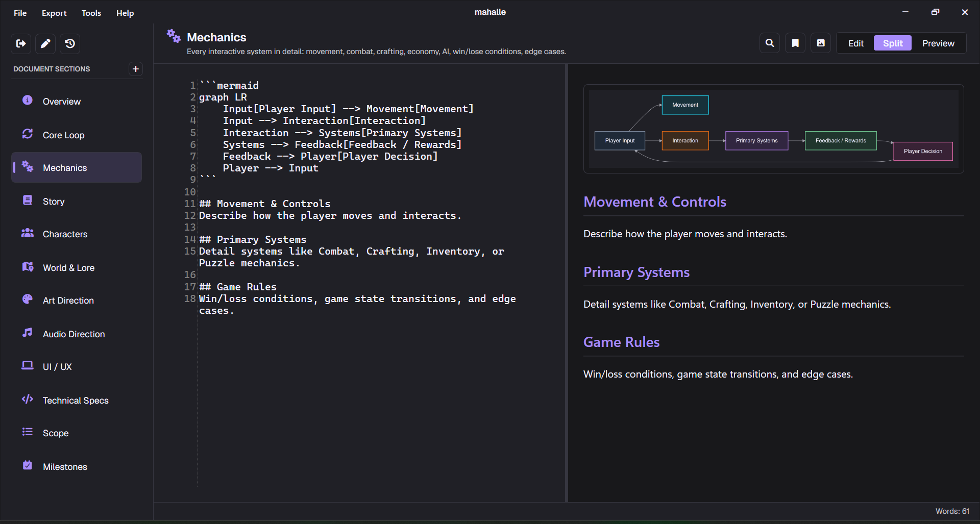Image resolution: width=980 pixels, height=524 pixels.
Task: Go to the Story section
Action: click(77, 201)
